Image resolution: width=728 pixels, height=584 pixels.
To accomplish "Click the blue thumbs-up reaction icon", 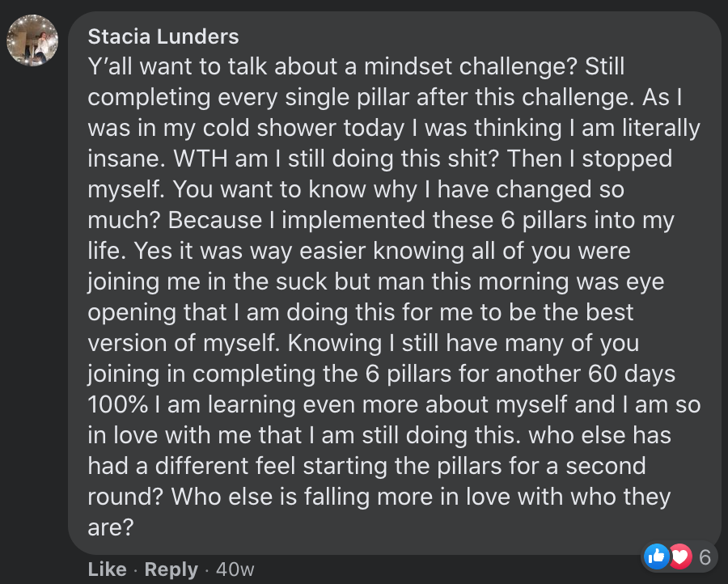I will click(657, 556).
